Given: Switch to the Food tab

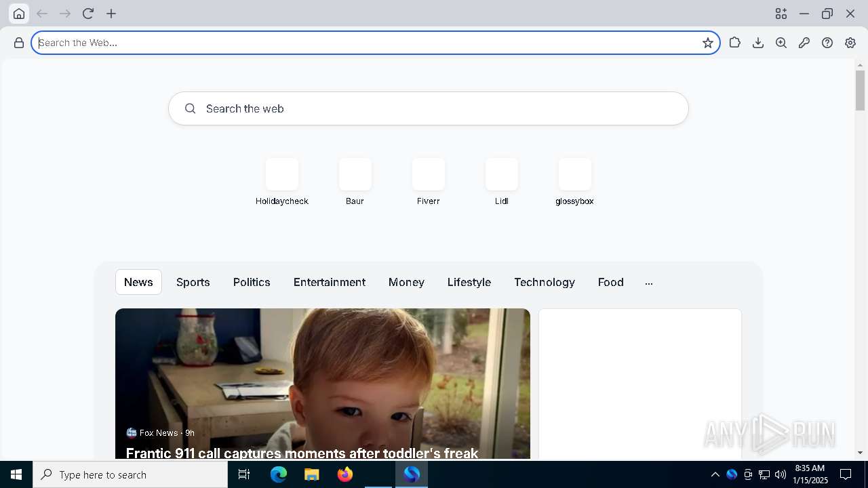Looking at the screenshot, I should [x=611, y=282].
